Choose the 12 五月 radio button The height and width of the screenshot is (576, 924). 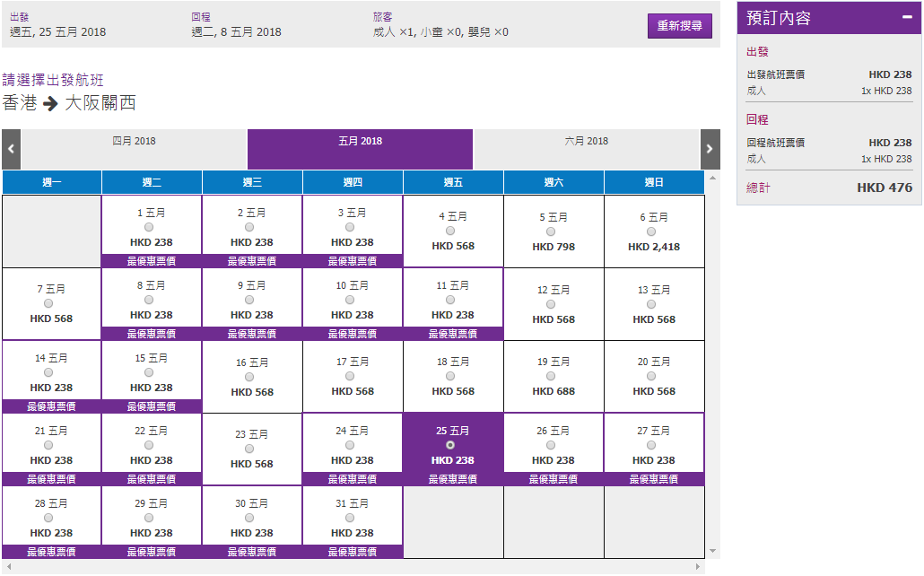coord(551,304)
